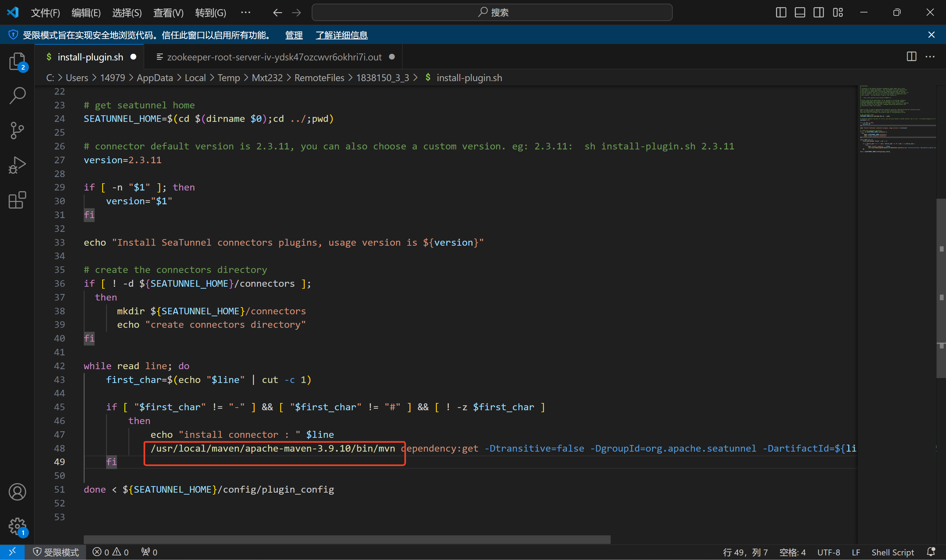
Task: Go forward with the right arrow
Action: (297, 13)
